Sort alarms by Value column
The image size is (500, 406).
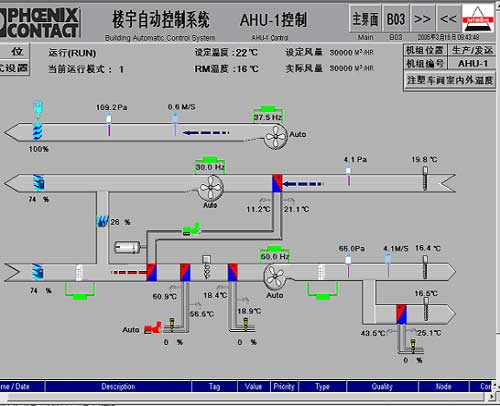tap(253, 386)
